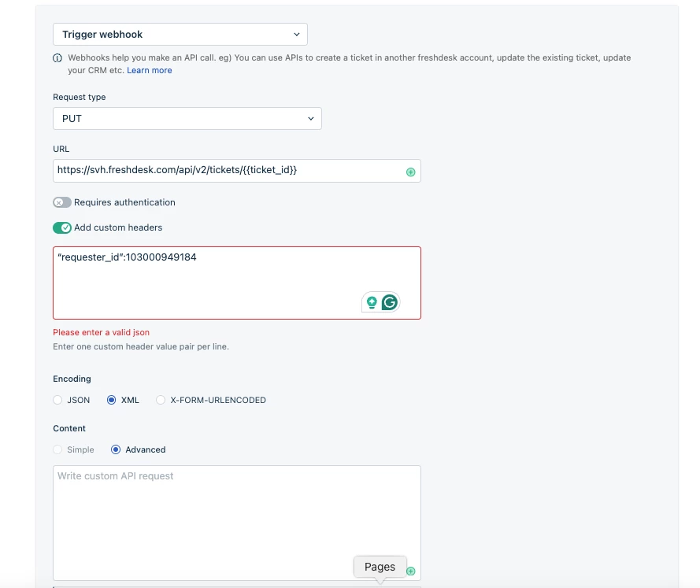
Task: Open the Learn more link
Action: point(149,70)
